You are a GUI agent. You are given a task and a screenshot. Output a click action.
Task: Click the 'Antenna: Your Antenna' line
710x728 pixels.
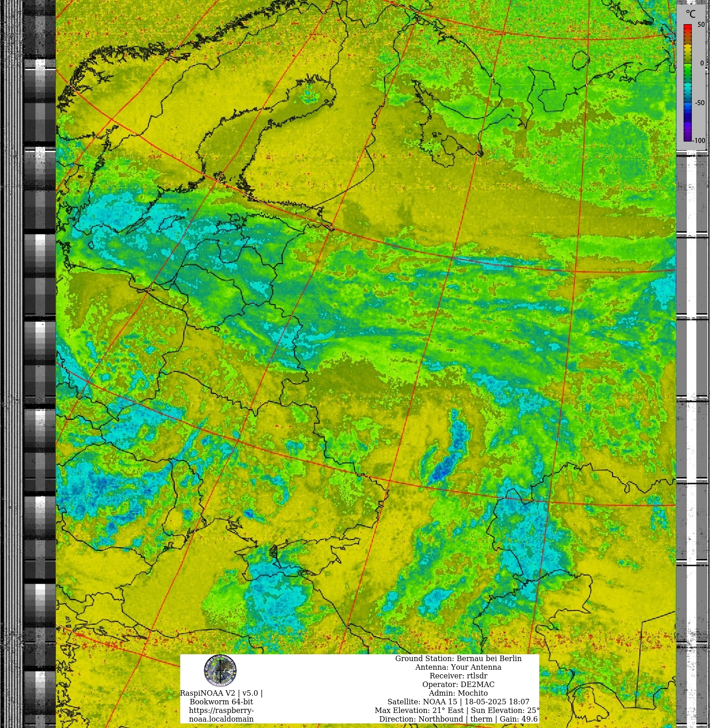[x=458, y=667]
